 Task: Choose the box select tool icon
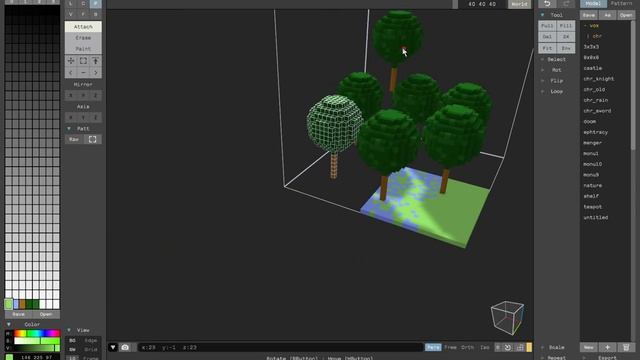point(83,61)
